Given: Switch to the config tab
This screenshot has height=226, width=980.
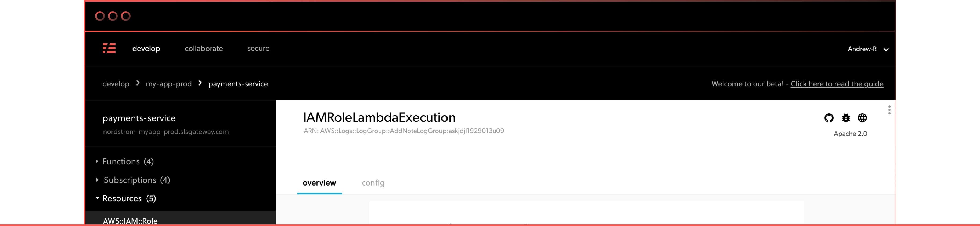Looking at the screenshot, I should 373,183.
